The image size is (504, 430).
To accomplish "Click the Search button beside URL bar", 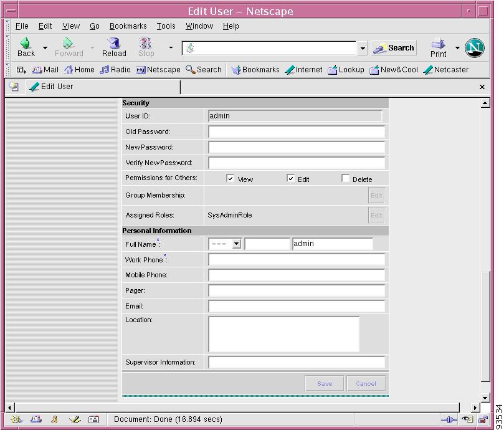I will coord(394,48).
